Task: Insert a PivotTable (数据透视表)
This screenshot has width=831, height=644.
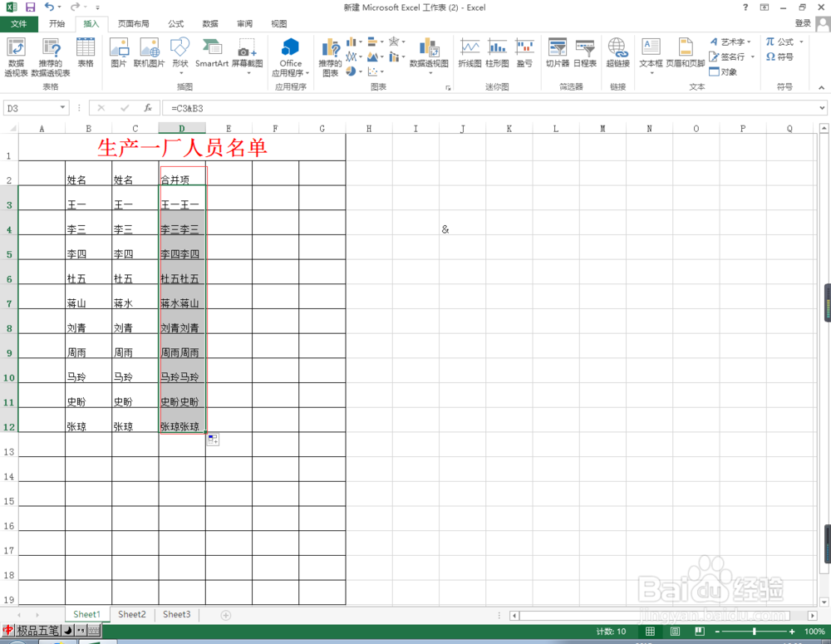Action: click(16, 57)
